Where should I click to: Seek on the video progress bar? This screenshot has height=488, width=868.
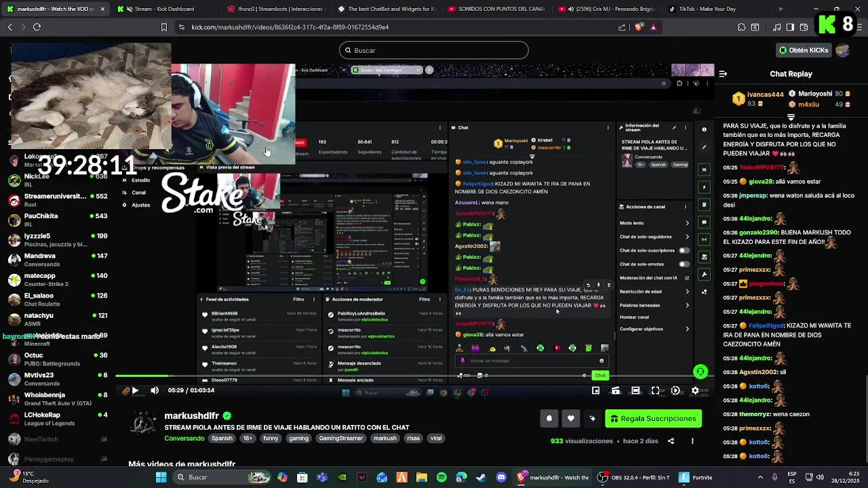(x=414, y=375)
